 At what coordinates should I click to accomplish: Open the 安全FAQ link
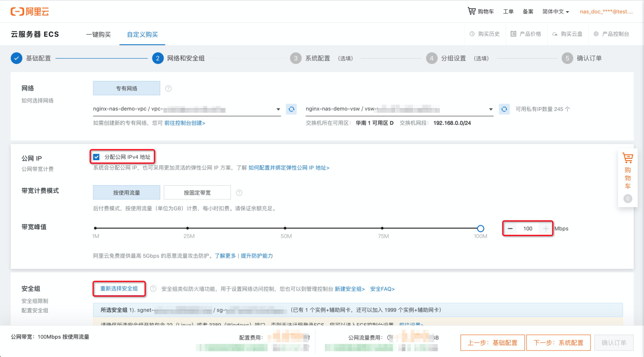382,289
